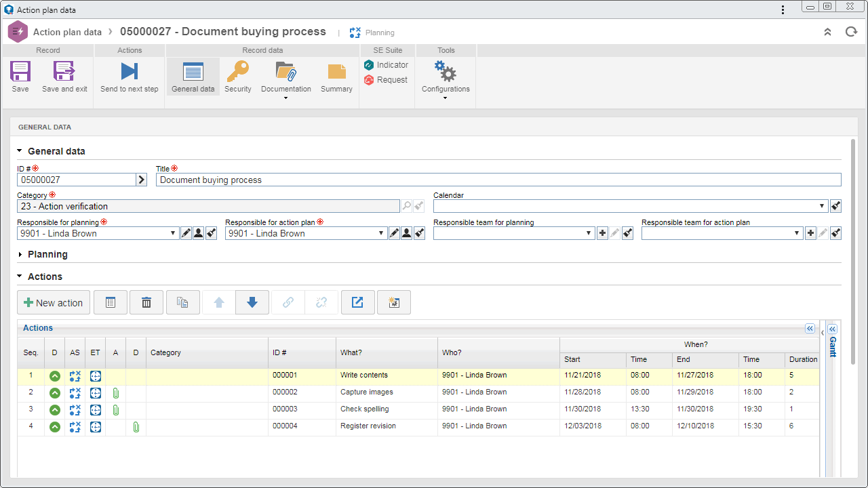Viewport: 868px width, 488px height.
Task: Click the attachment clip in row 000003
Action: tap(115, 409)
